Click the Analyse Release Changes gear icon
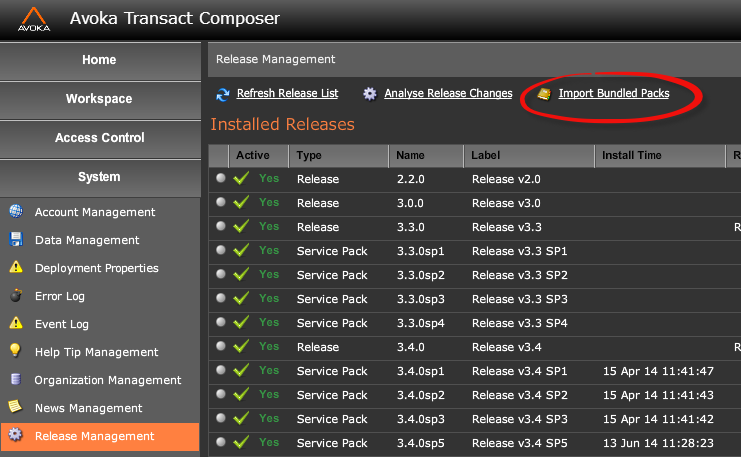741x457 pixels. pos(370,94)
